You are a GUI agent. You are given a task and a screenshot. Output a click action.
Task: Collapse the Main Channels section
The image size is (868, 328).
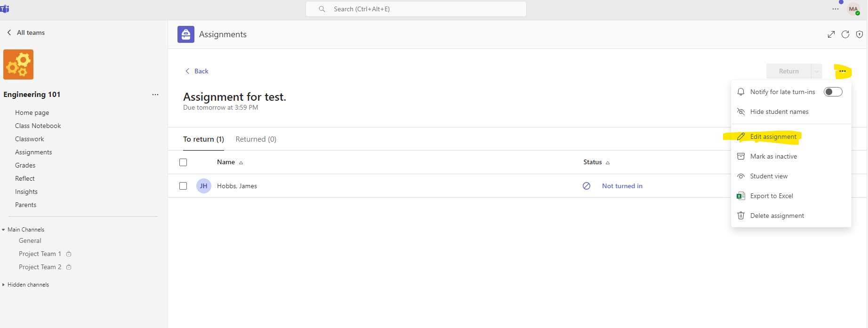pos(3,230)
